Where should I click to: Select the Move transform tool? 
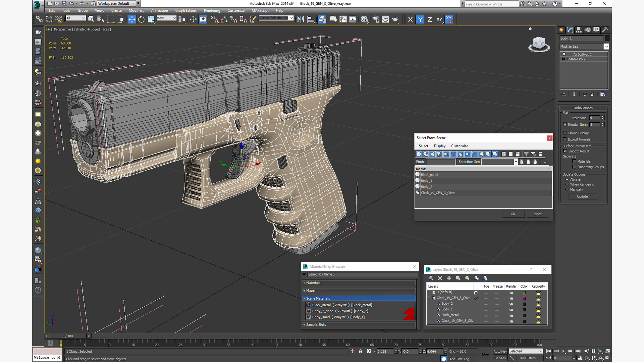coord(131,19)
